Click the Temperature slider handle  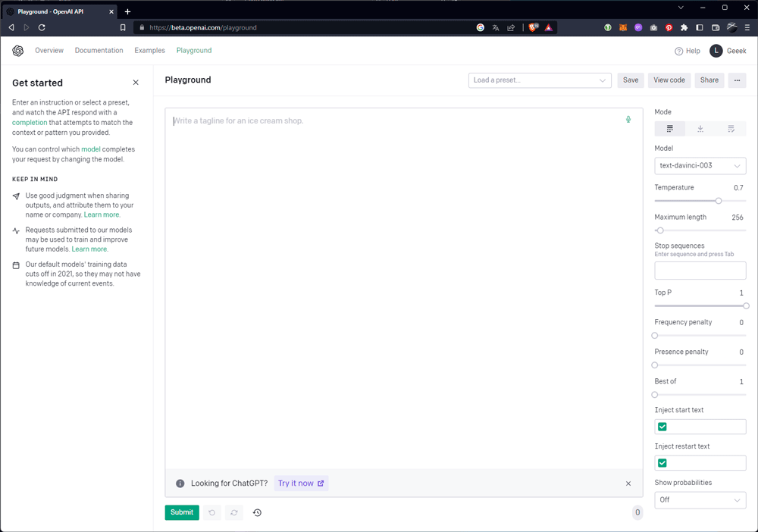719,201
